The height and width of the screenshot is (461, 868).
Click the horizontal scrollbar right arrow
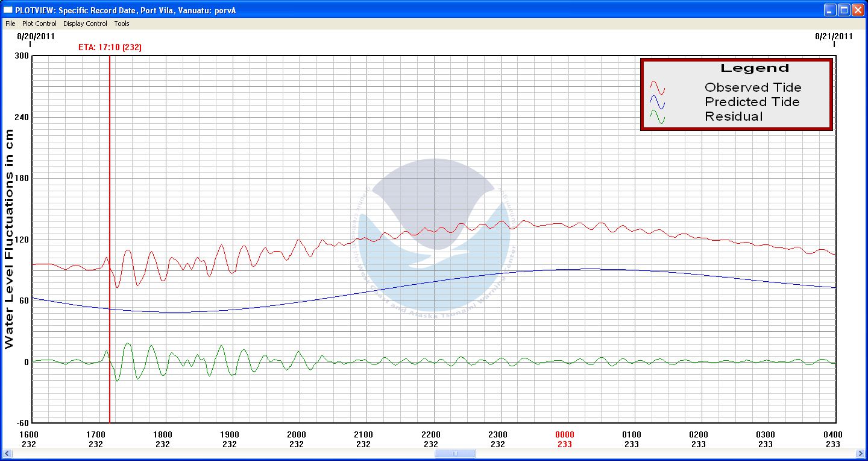[x=860, y=454]
